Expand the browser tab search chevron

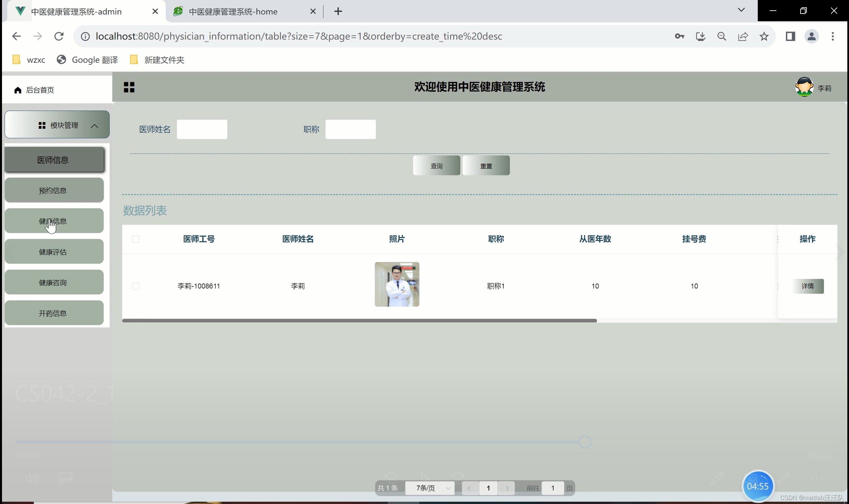pos(742,10)
